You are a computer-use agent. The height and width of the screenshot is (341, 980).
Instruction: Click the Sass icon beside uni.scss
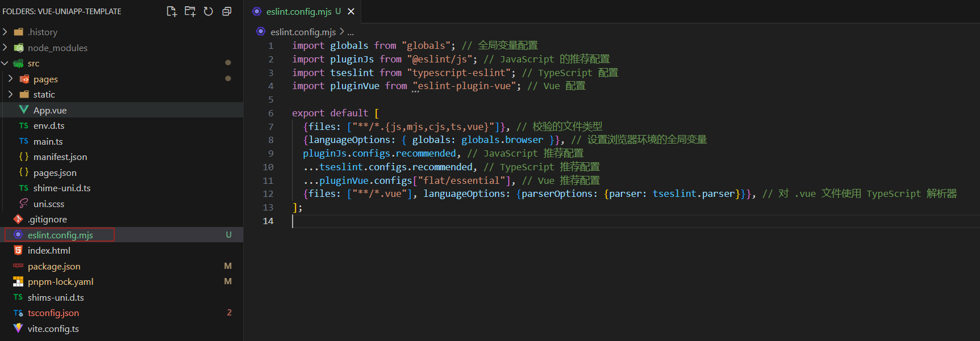(x=24, y=204)
